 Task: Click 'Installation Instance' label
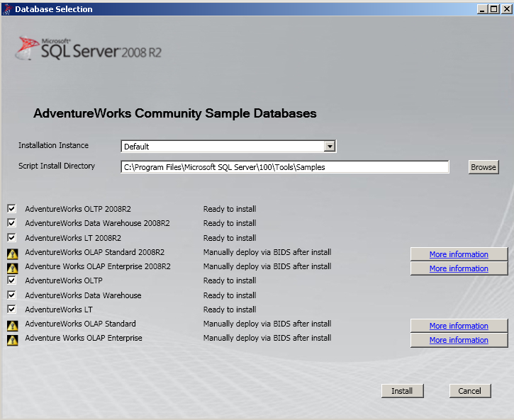[x=53, y=145]
